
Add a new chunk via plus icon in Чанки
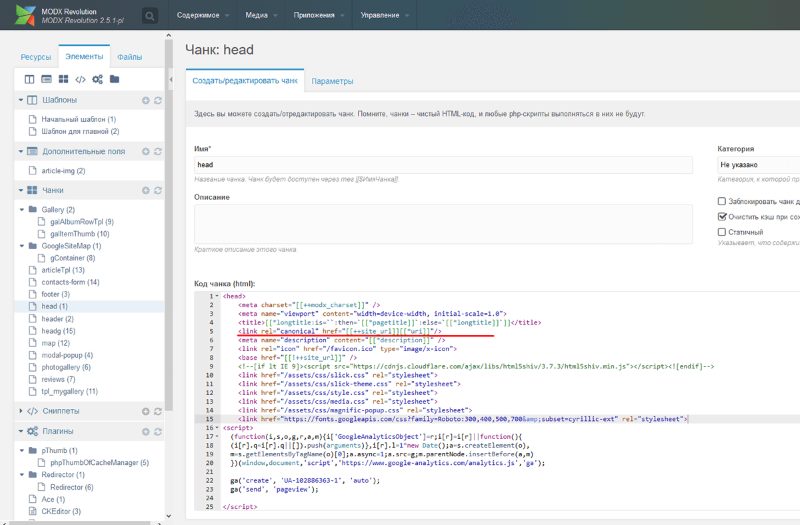145,190
